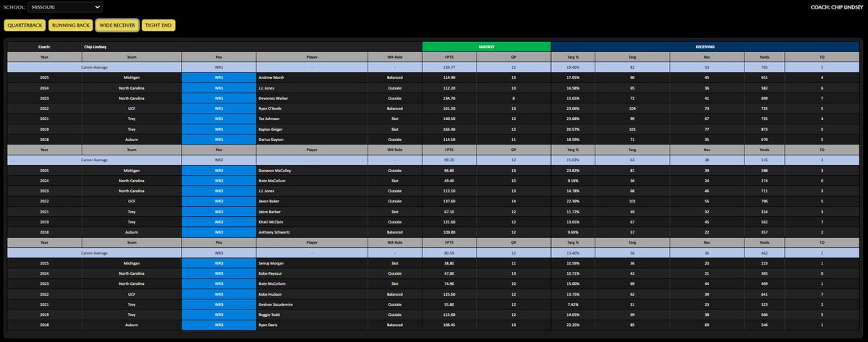Click WR3 career average target share 13.40%

coord(573,255)
